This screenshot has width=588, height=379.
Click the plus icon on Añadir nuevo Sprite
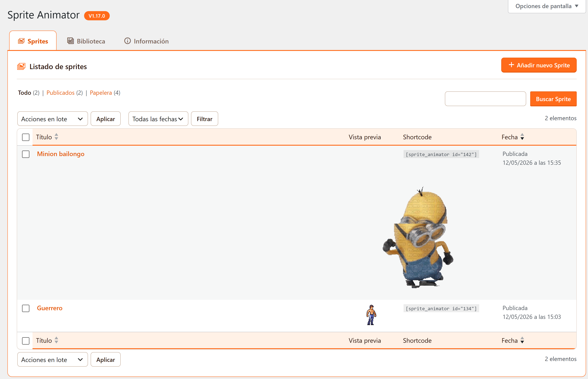pyautogui.click(x=511, y=65)
